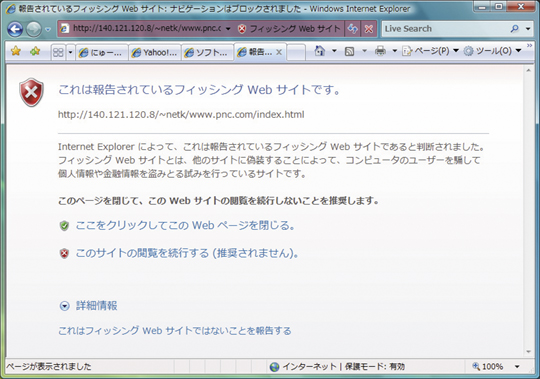Image resolution: width=540 pixels, height=379 pixels.
Task: Refresh the page with the Refresh icon
Action: 352,29
